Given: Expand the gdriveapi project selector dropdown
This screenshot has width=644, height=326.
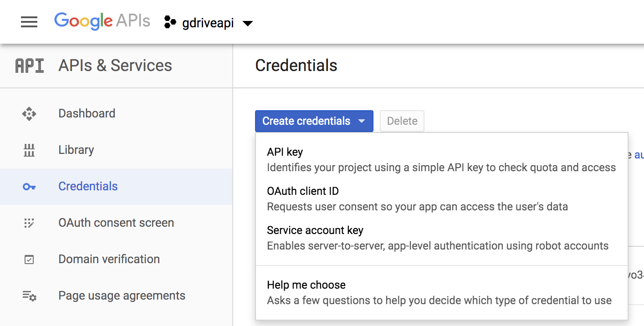Looking at the screenshot, I should tap(248, 23).
